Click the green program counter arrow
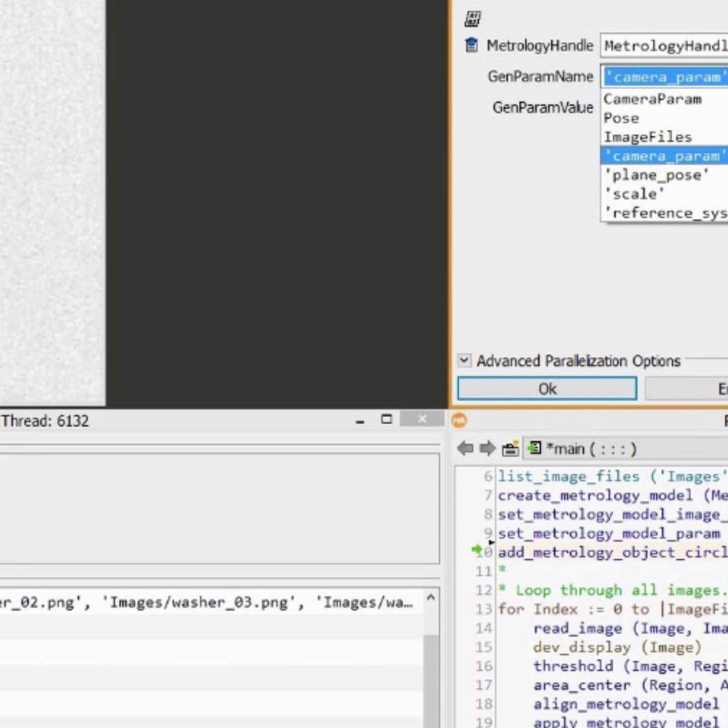Viewport: 728px width, 728px height. click(476, 550)
